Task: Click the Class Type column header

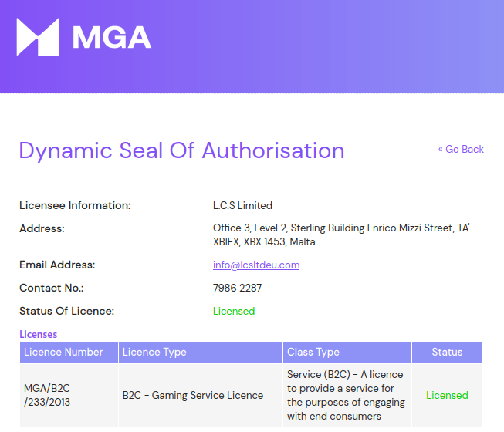Action: pos(347,353)
